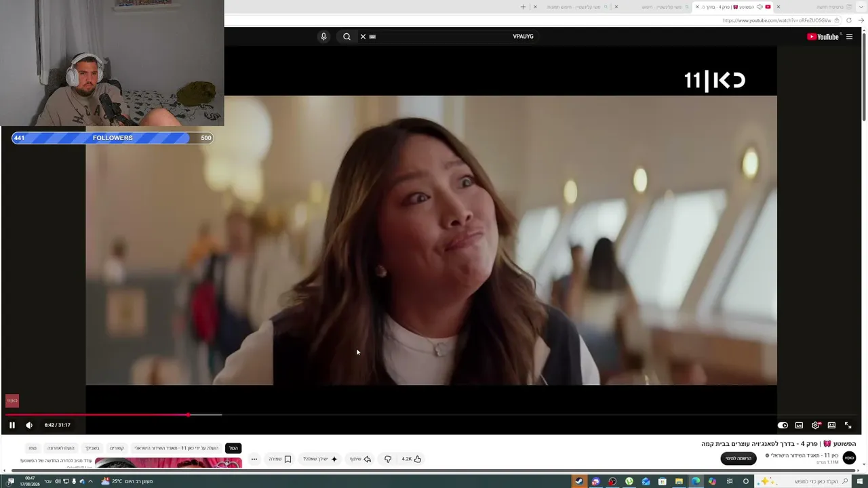Toggle the autoplay switch in player
868x488 pixels.
coord(783,425)
